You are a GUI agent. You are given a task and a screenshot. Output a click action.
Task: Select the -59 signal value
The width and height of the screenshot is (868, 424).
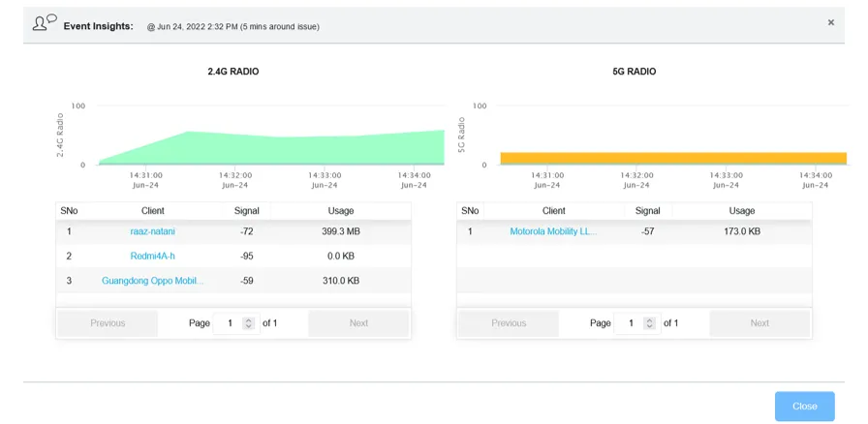[x=246, y=281]
